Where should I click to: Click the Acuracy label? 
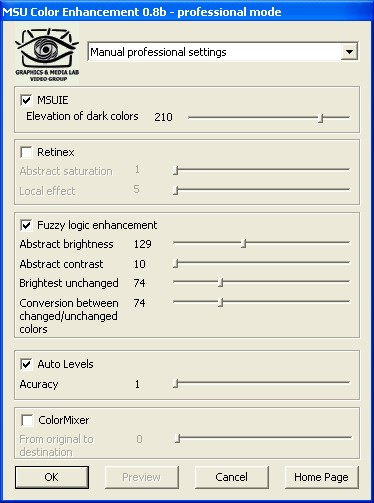[39, 384]
